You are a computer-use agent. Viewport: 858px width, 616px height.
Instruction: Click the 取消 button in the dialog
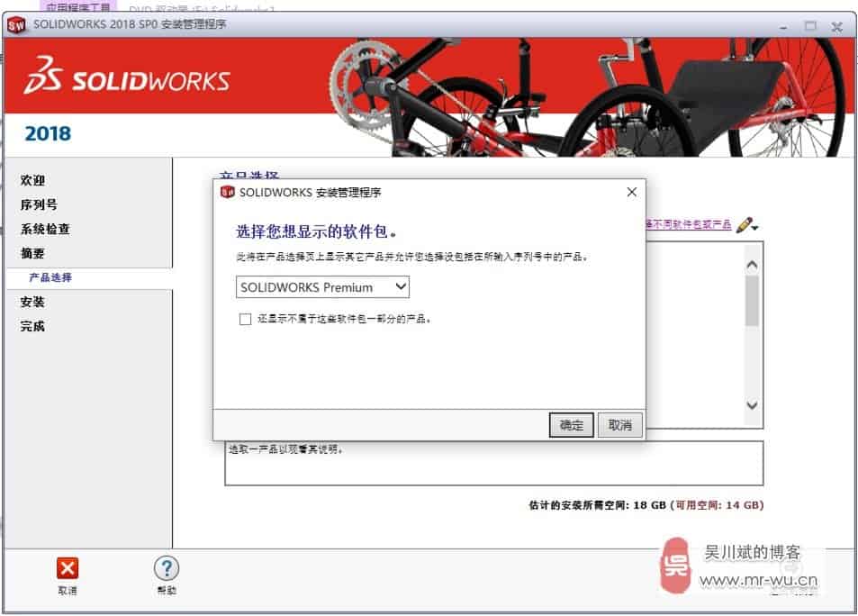coord(620,425)
